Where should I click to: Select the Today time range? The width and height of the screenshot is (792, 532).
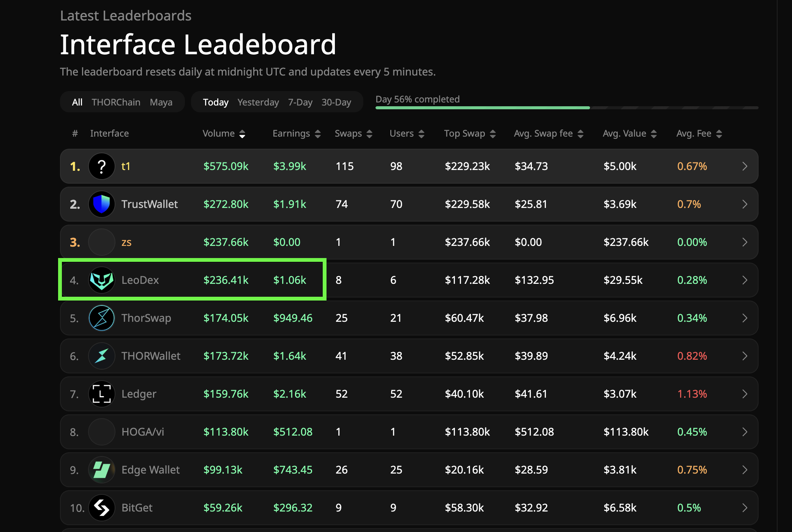pyautogui.click(x=216, y=102)
